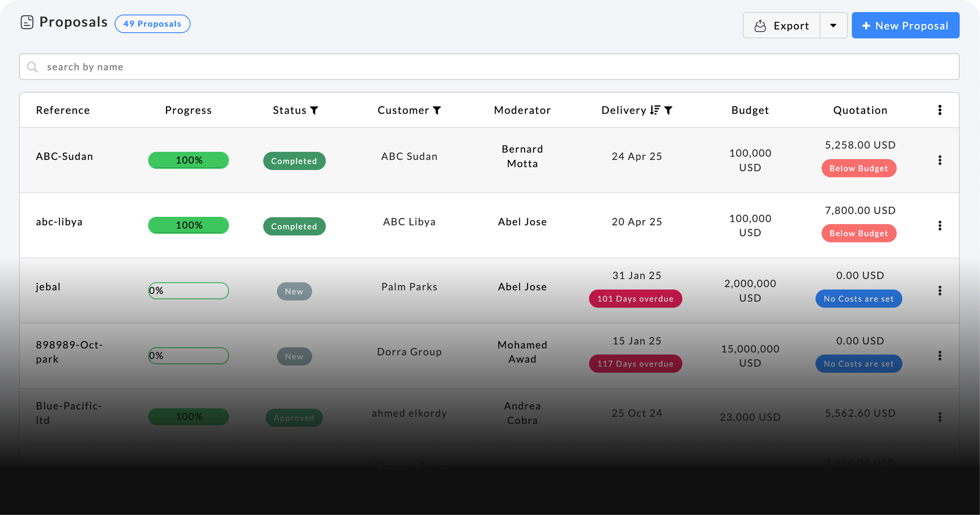This screenshot has width=980, height=515.
Task: Expand the Export dropdown arrow
Action: (x=833, y=26)
